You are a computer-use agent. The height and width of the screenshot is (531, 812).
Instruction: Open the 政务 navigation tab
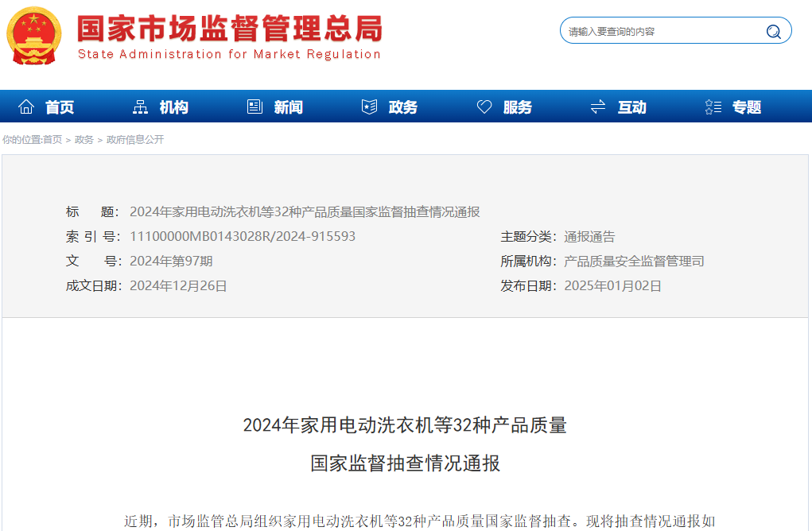click(x=403, y=107)
